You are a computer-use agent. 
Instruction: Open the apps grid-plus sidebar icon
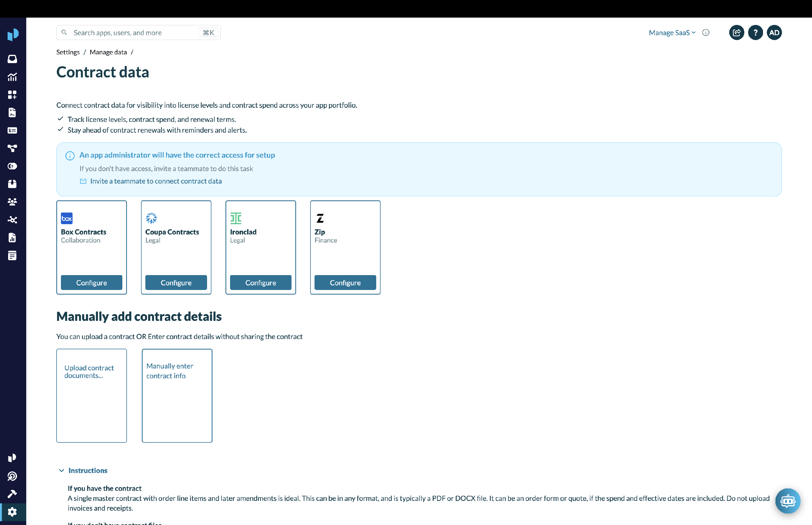12,95
